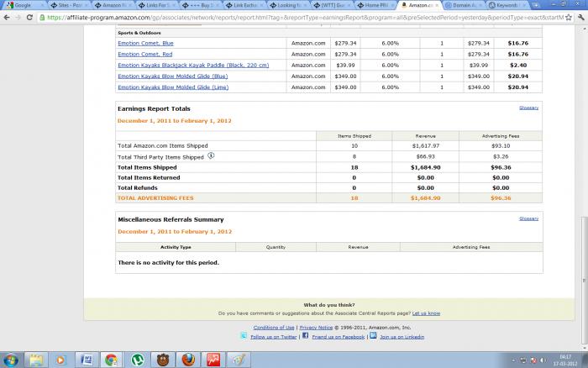Open uTorrent from the taskbar
Image resolution: width=588 pixels, height=368 pixels.
point(138,360)
